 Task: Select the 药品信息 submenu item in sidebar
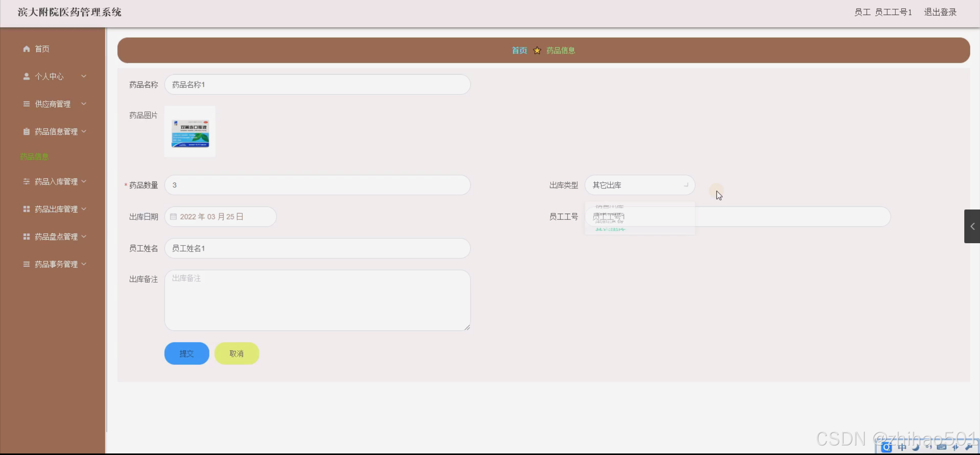pyautogui.click(x=34, y=157)
